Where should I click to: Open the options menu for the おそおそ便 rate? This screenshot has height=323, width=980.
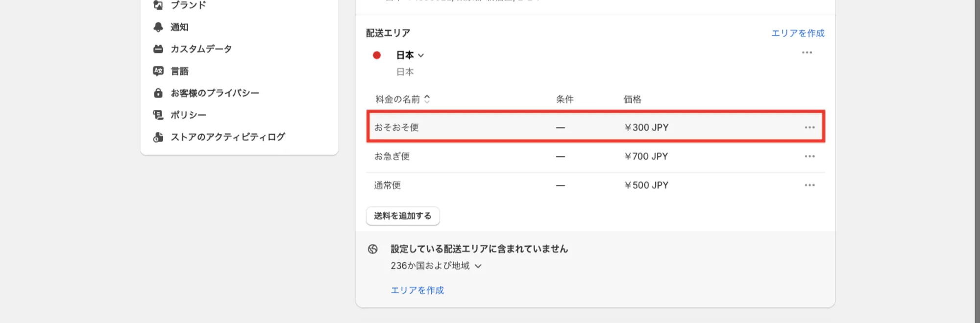pos(809,127)
